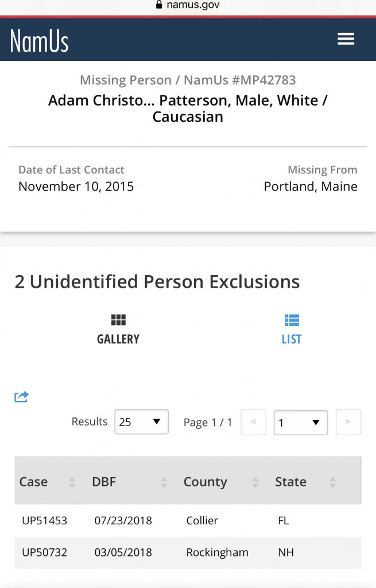Click the List view icon

pos(292,320)
